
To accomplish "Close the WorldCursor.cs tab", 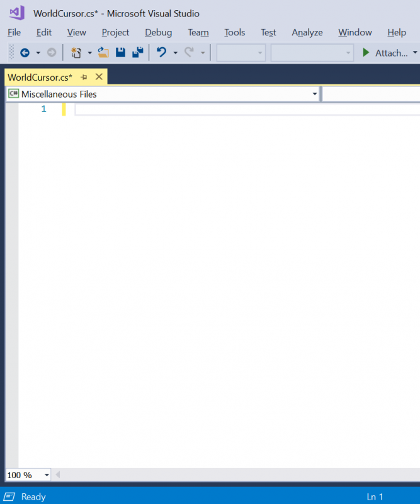I will click(99, 77).
